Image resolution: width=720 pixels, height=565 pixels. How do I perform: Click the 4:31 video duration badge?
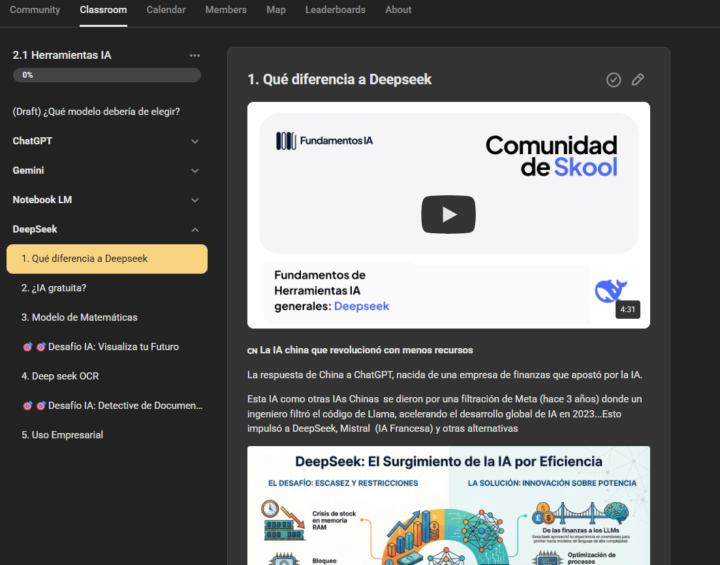point(628,309)
